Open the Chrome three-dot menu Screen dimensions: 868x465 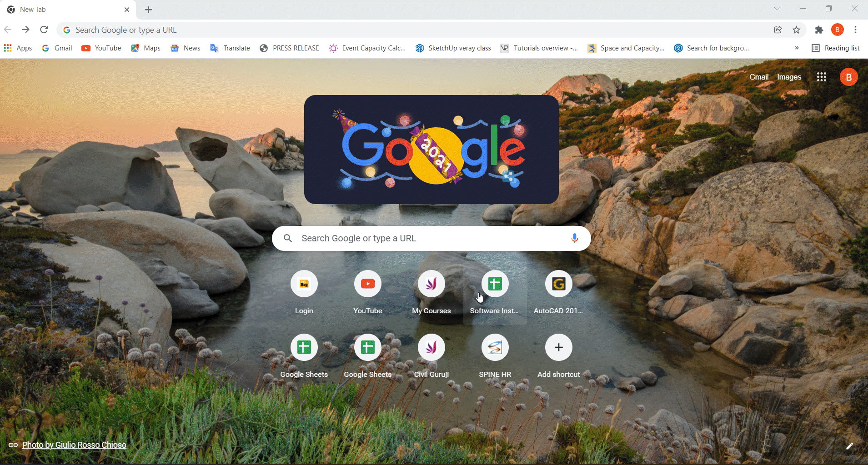(x=855, y=30)
